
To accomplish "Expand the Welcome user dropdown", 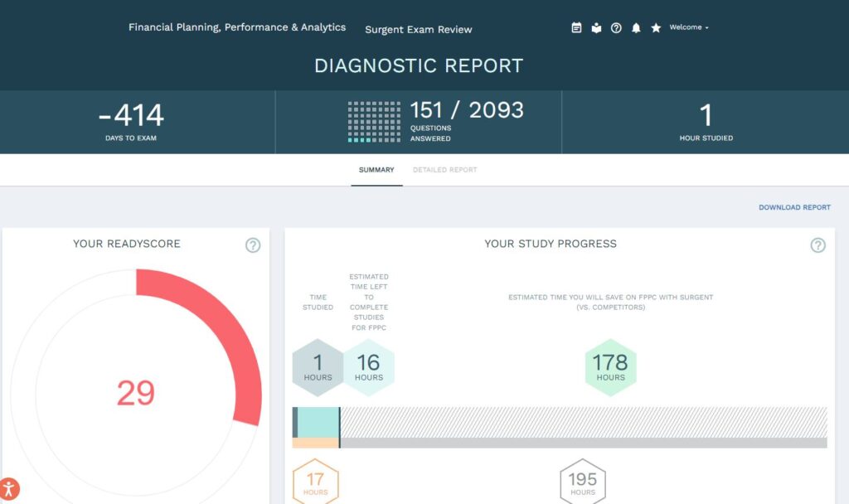I will [689, 27].
